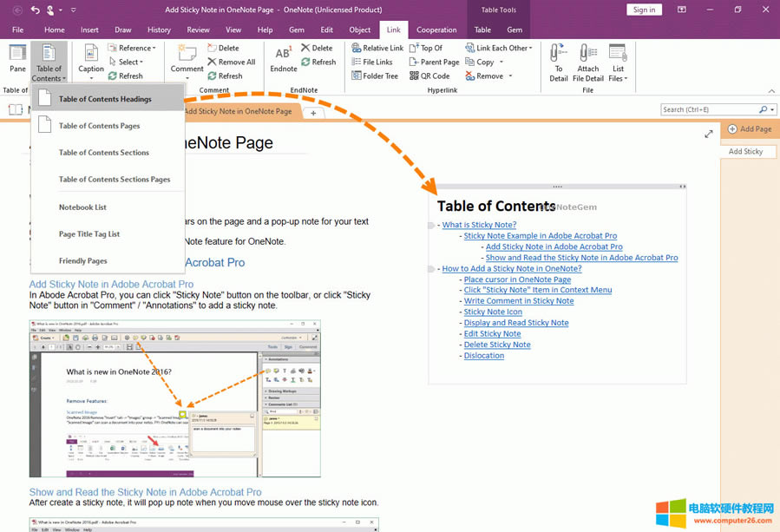The height and width of the screenshot is (532, 780).
Task: Switch to the Cooperation ribbon tab
Action: pos(436,30)
